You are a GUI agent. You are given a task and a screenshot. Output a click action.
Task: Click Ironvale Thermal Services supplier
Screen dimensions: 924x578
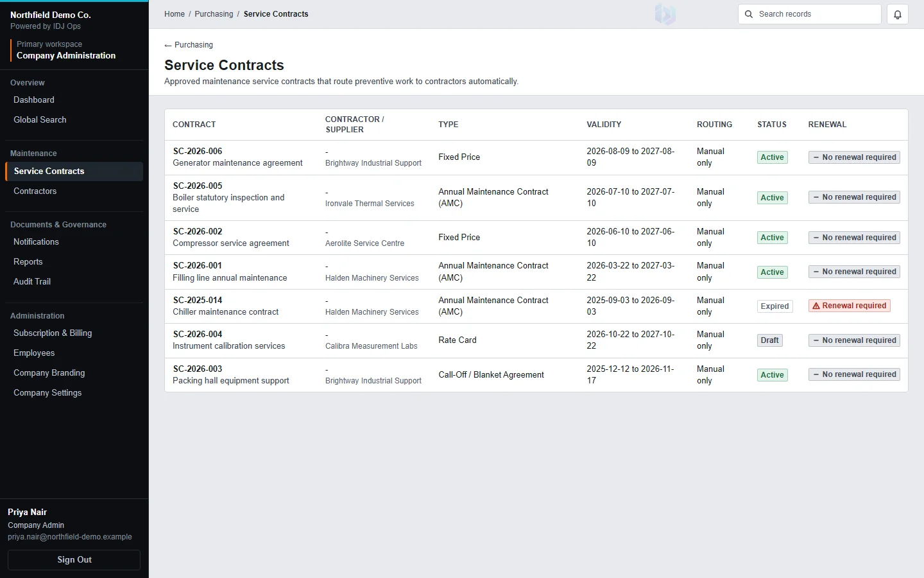click(x=370, y=204)
